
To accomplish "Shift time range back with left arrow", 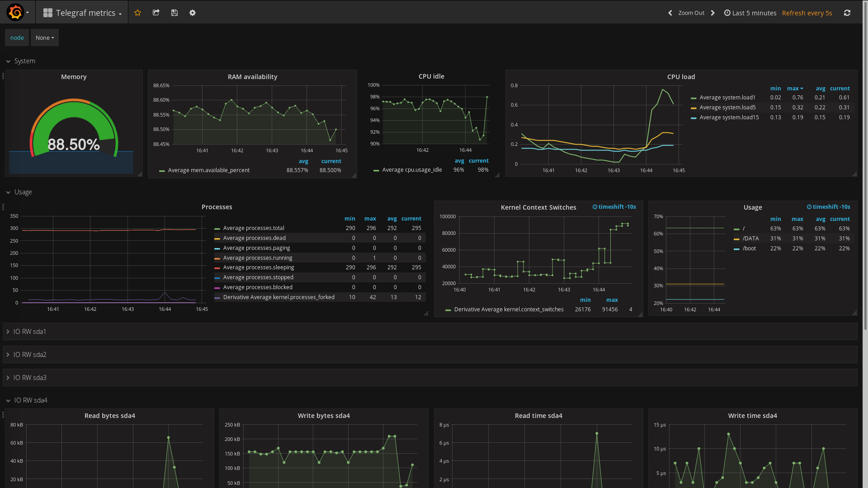I will (670, 13).
